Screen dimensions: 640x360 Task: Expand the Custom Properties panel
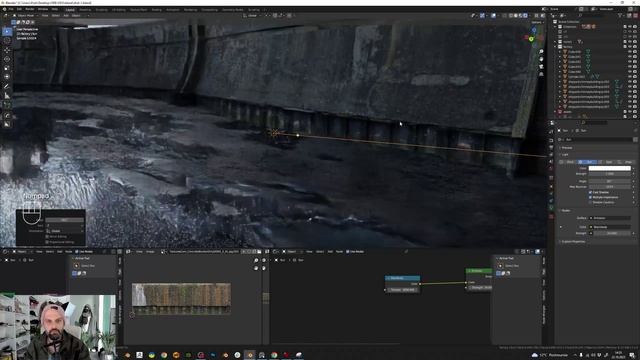[x=573, y=242]
